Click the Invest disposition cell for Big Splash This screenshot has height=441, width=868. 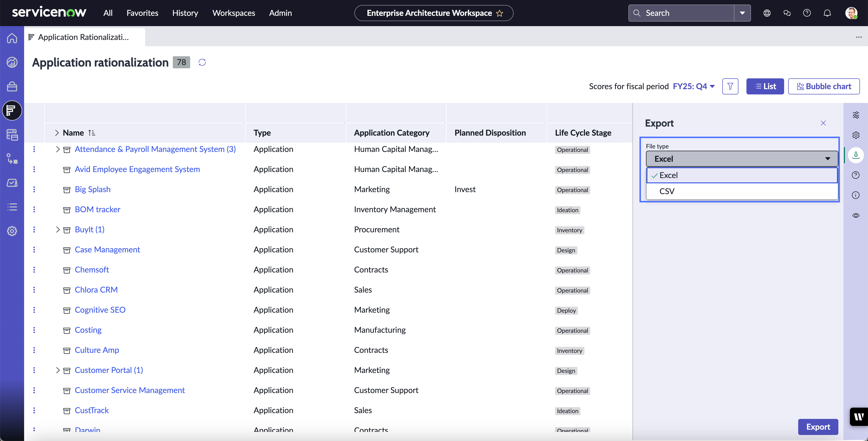465,189
